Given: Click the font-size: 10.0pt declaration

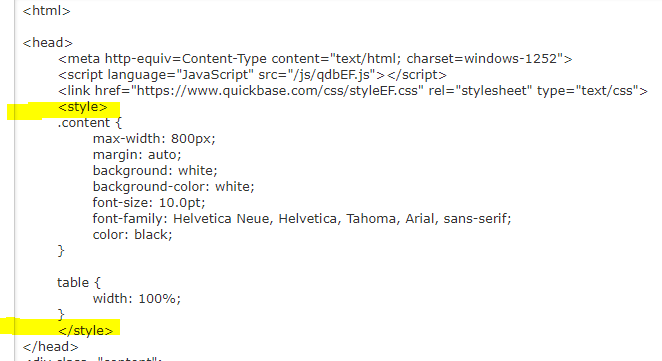Looking at the screenshot, I should coord(149,203).
